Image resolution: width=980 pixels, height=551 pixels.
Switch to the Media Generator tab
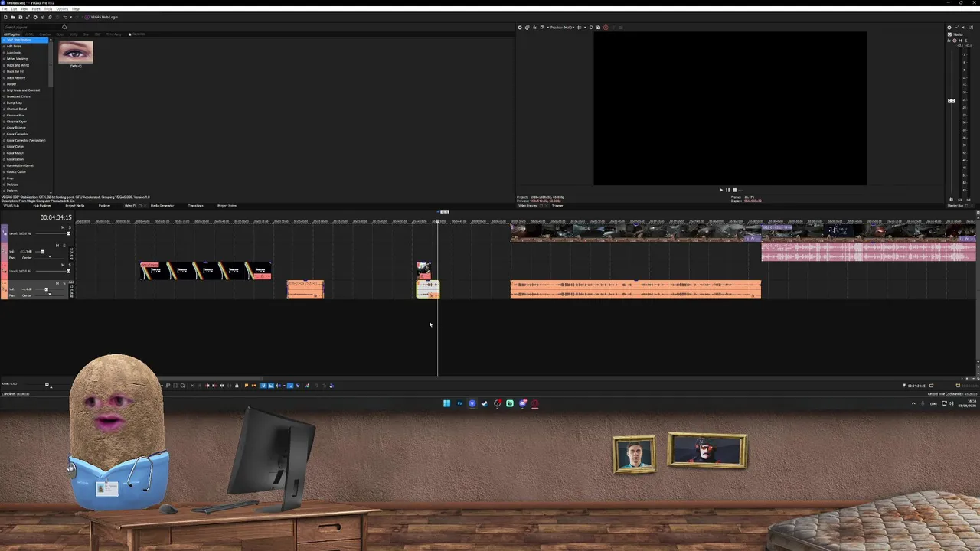click(162, 206)
